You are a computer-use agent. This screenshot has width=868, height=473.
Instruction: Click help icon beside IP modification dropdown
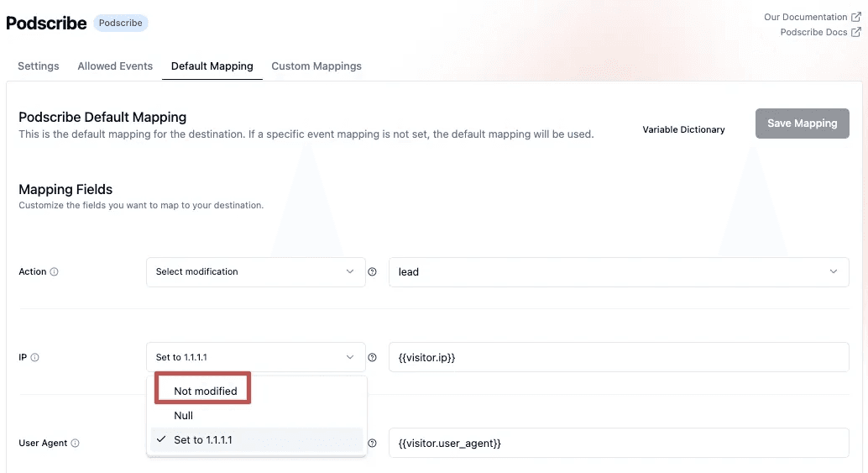click(373, 358)
